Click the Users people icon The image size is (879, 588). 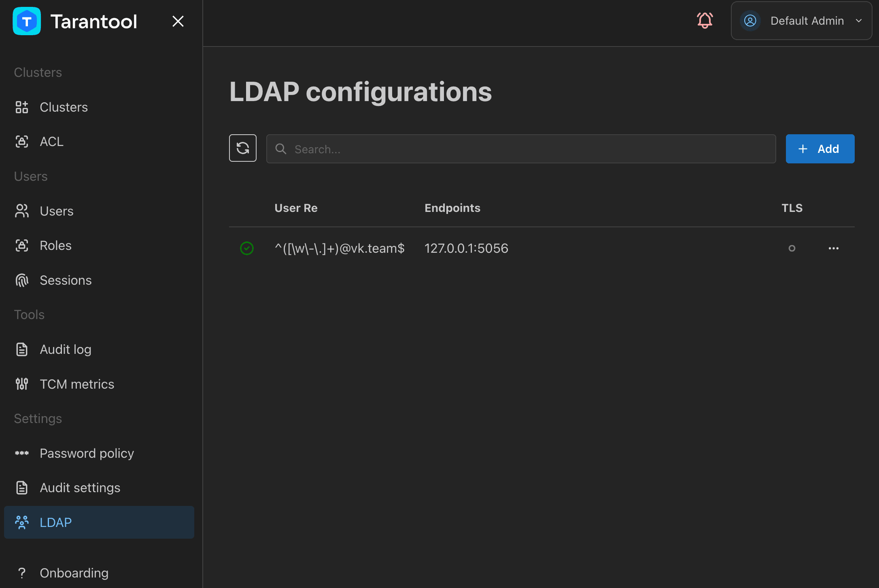pos(22,211)
